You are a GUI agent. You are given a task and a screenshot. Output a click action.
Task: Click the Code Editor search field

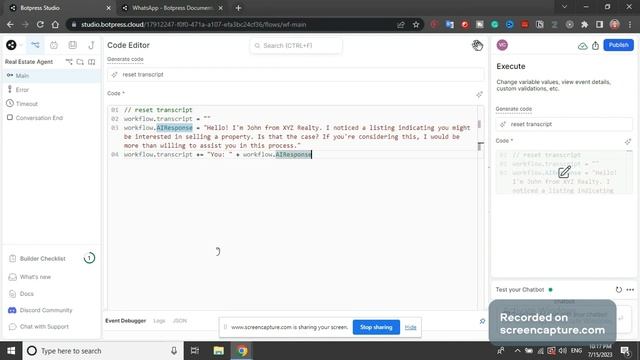pos(296,45)
